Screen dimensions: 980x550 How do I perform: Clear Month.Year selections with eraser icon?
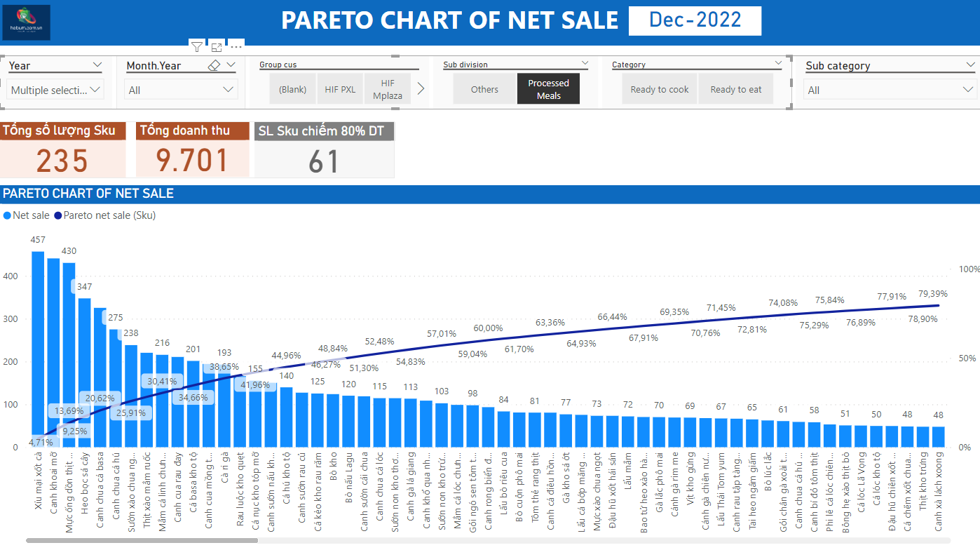tap(215, 65)
